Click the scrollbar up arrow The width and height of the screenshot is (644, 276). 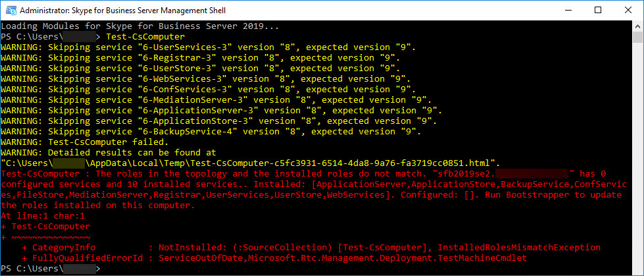coord(637,26)
